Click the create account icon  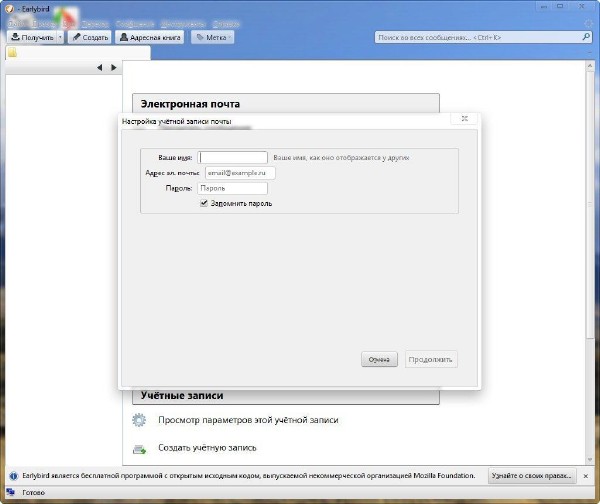point(140,448)
